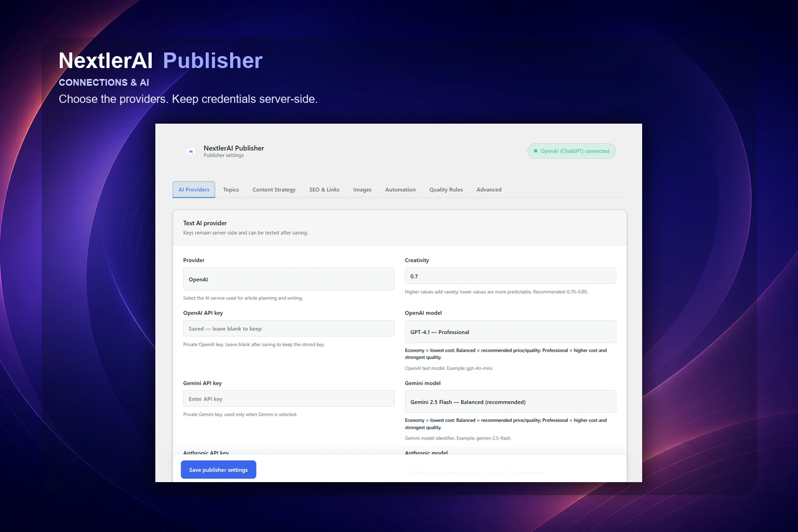Click the 'Provider' field label

pos(194,260)
